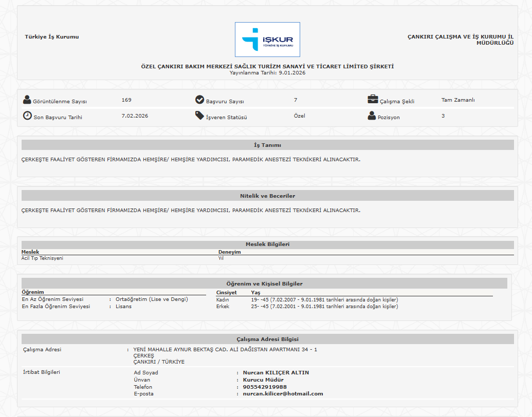The height and width of the screenshot is (417, 532).
Task: Click the tag icon beside İşveren Statüsü
Action: (x=200, y=116)
